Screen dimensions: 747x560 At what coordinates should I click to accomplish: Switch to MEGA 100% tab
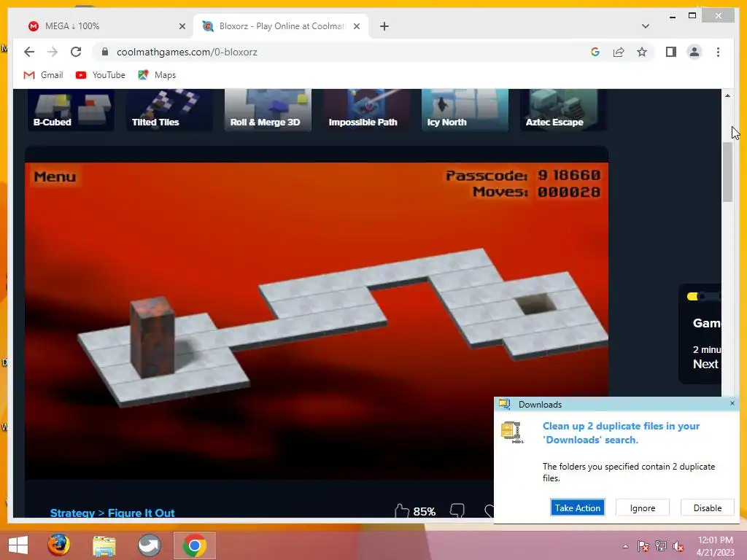pyautogui.click(x=107, y=26)
